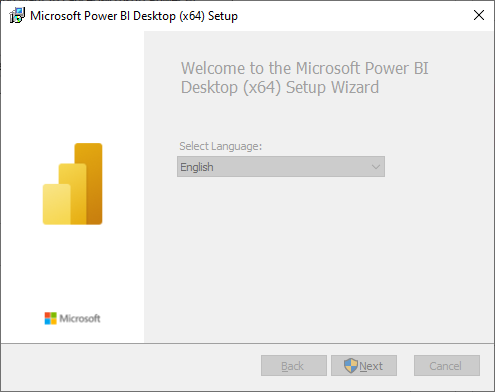Click the UAC shield icon on Next
The width and height of the screenshot is (495, 392).
tap(351, 366)
